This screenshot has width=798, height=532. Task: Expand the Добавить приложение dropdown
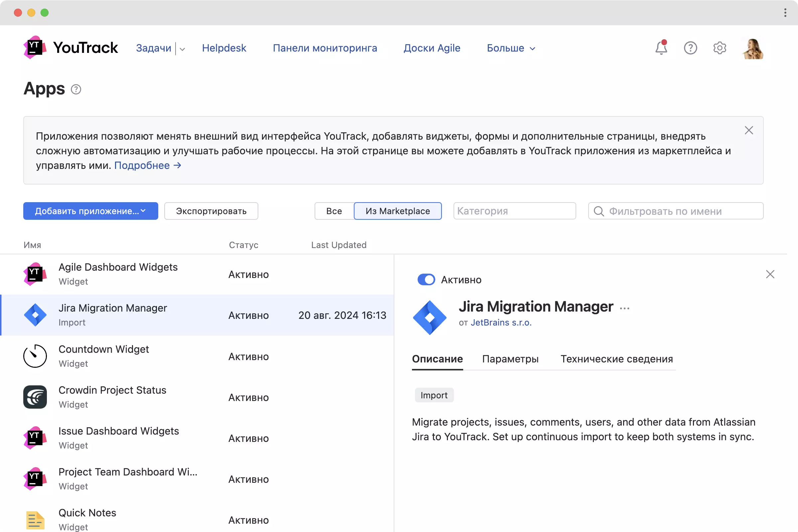pos(90,211)
